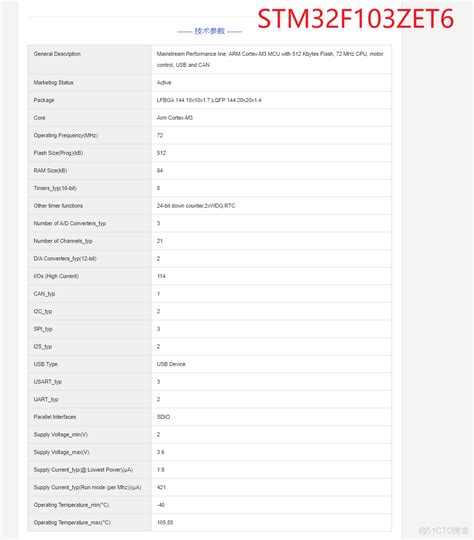Viewport: 474px width, 540px height.
Task: Select the Arm Cortex-M3 value cell
Action: pos(271,118)
